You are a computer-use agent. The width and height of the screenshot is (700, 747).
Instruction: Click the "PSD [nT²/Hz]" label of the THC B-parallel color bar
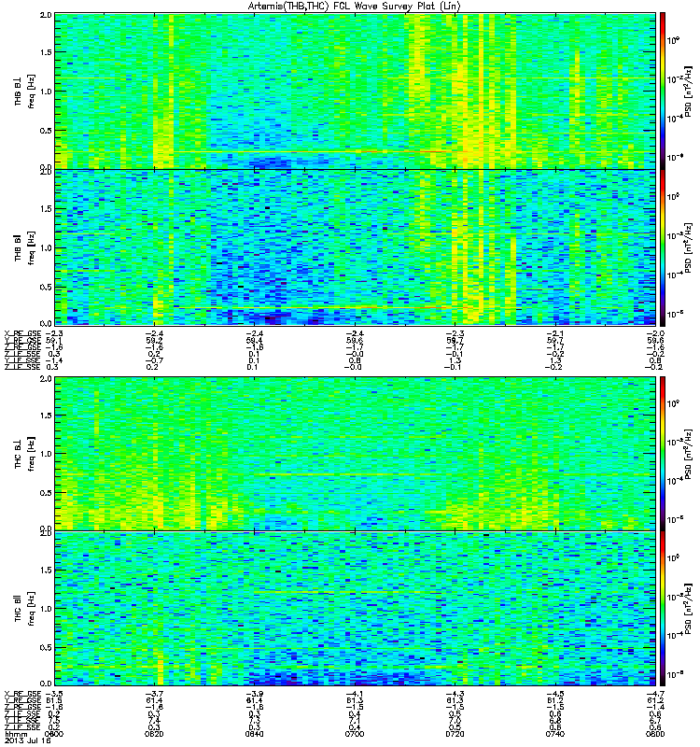687,609
